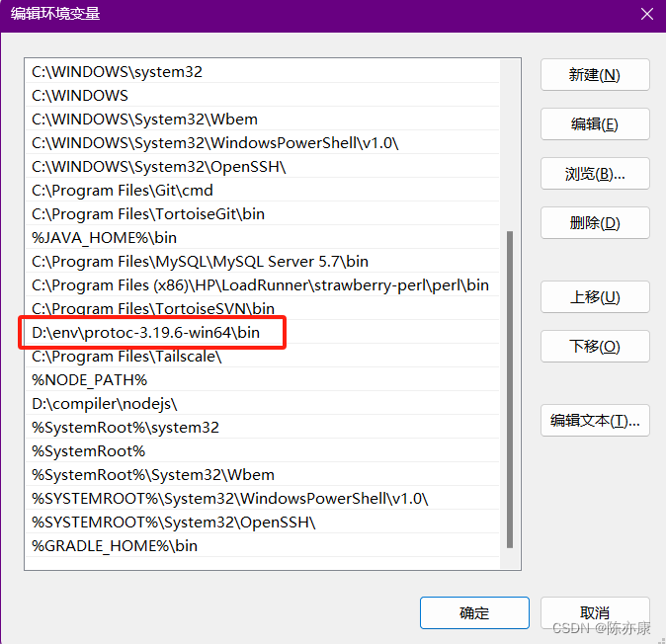Image resolution: width=666 pixels, height=644 pixels.
Task: Cancel dialog with 取消 button
Action: [x=595, y=612]
